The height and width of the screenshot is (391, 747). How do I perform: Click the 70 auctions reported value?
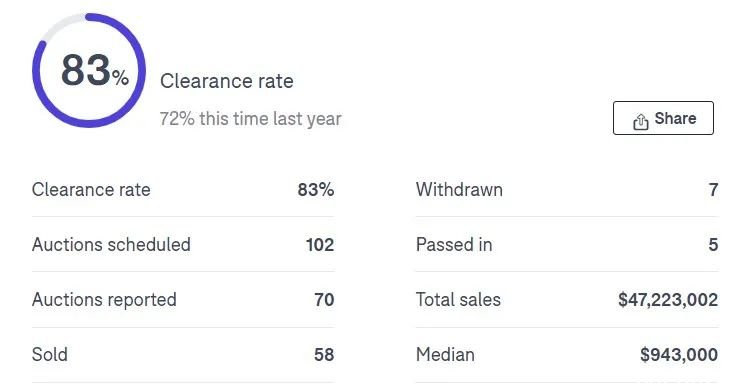click(324, 300)
